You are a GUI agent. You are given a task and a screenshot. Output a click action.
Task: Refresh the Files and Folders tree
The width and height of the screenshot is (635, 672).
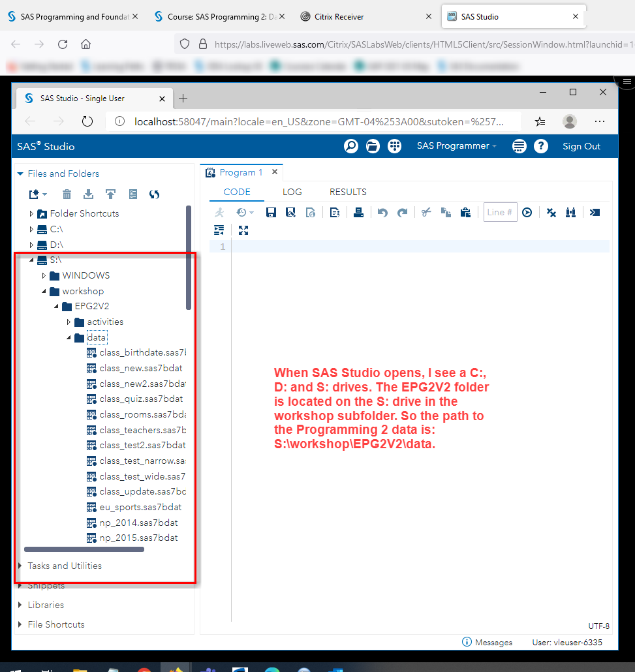pyautogui.click(x=154, y=194)
